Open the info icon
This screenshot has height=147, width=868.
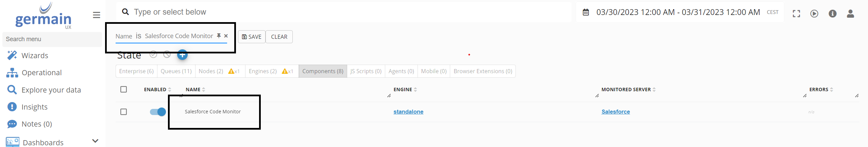833,14
